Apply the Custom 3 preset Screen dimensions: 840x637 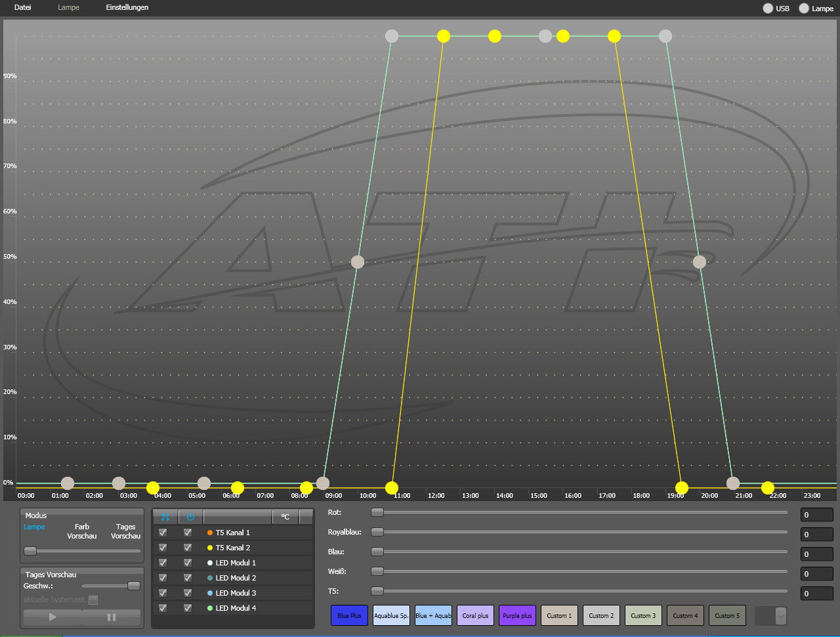pos(644,615)
